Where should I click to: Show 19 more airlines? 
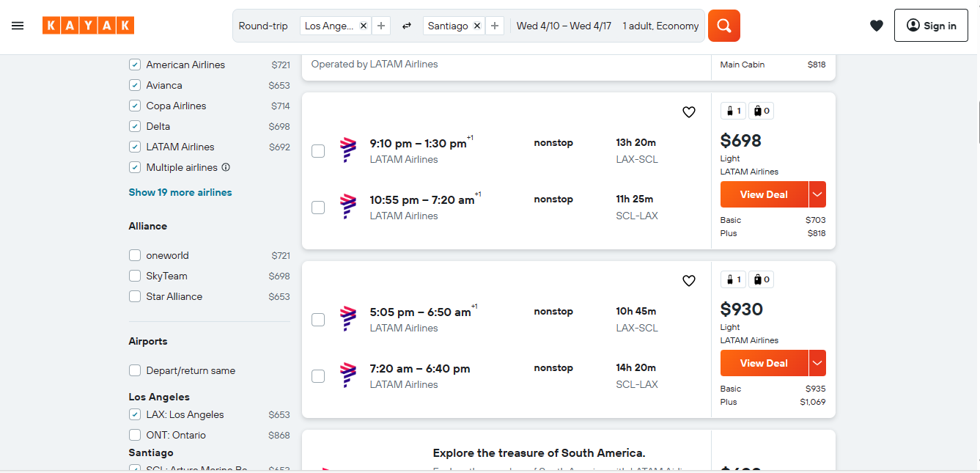(180, 192)
